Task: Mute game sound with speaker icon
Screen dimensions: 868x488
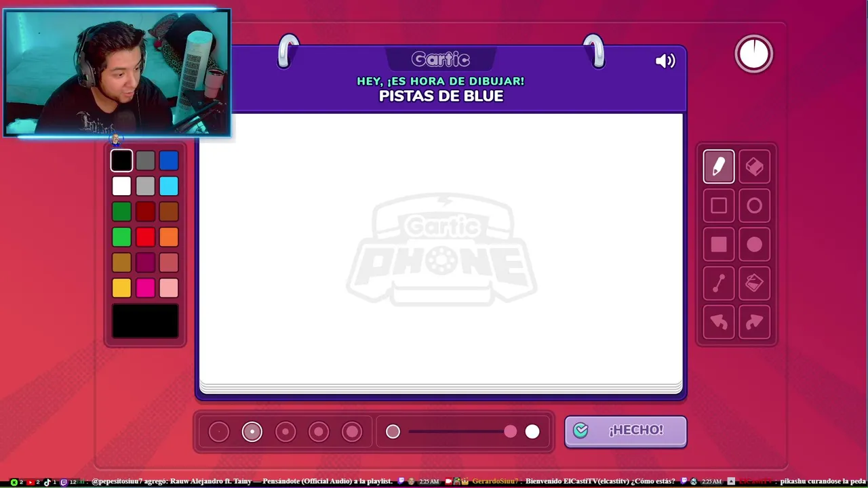Action: pos(665,61)
